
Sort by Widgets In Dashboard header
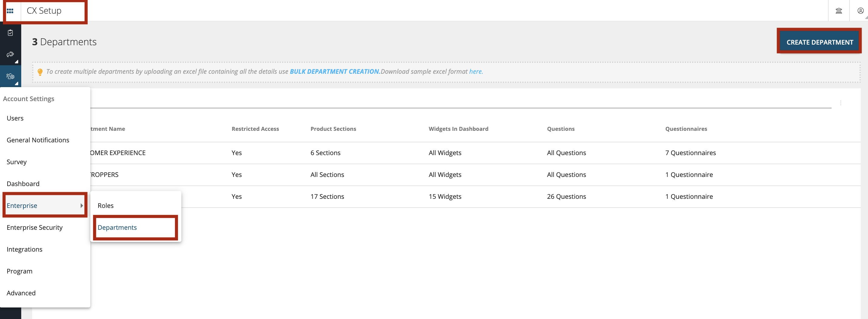coord(458,129)
